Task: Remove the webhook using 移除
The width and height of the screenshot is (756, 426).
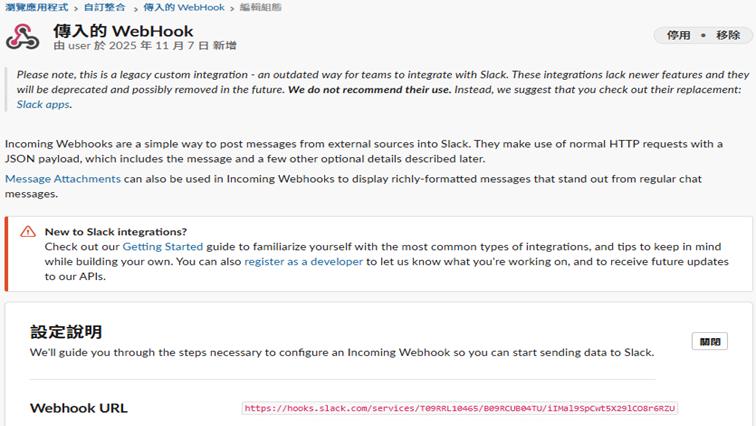Action: 728,35
